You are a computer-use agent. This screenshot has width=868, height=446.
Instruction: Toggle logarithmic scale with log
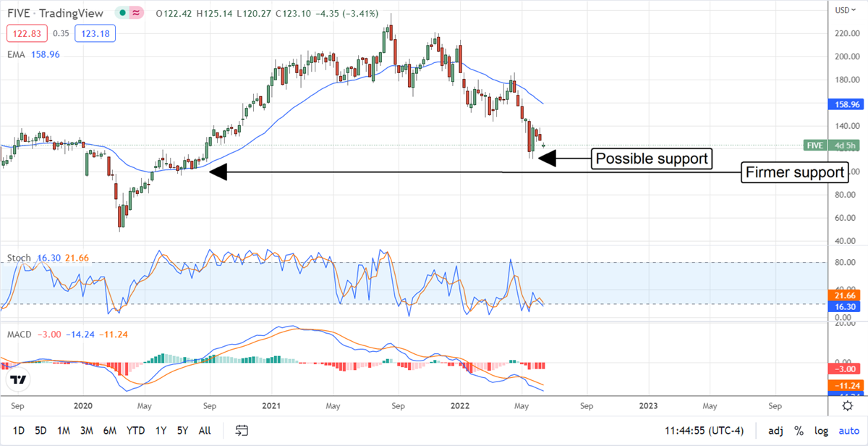820,431
